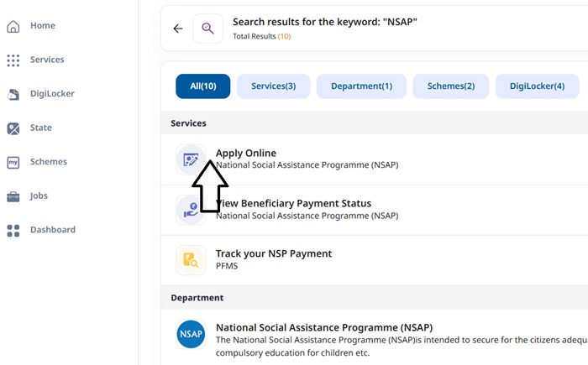
Task: Open Schemes from the sidebar
Action: (x=49, y=161)
